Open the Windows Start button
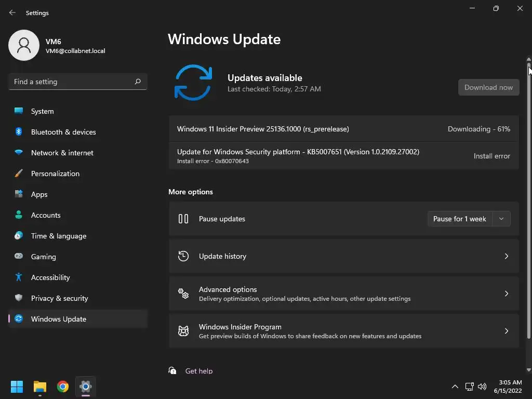532x399 pixels. [17, 387]
